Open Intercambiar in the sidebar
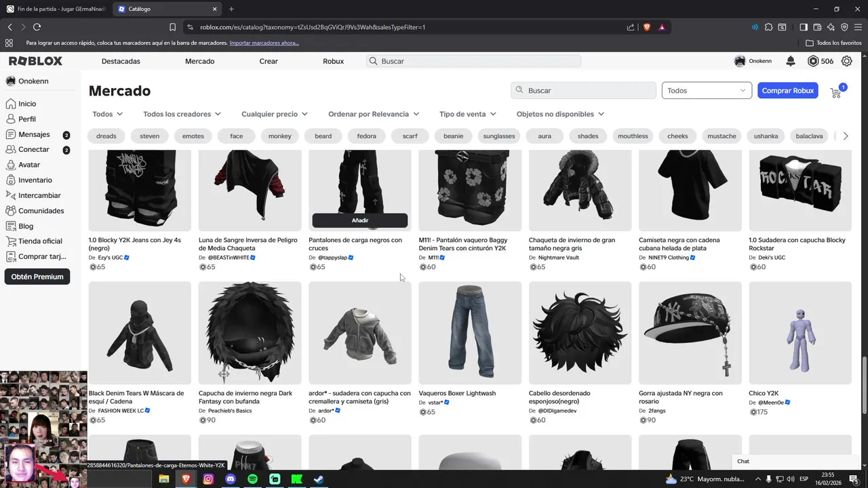This screenshot has height=488, width=868. [39, 195]
